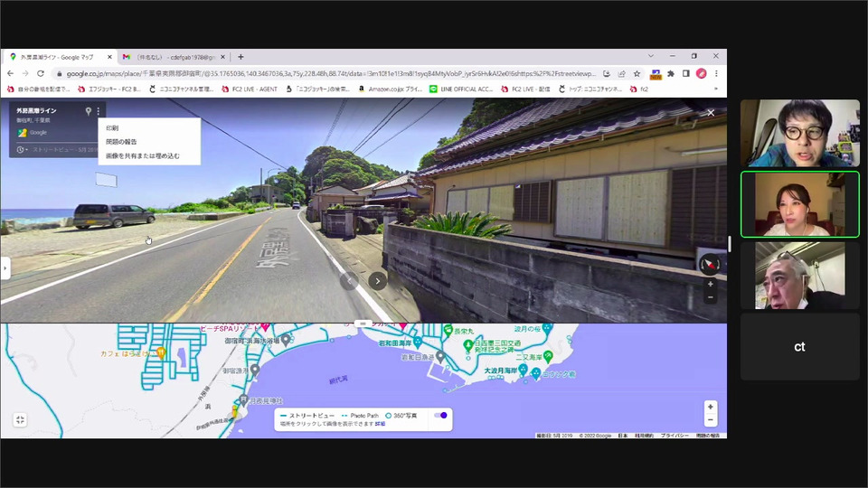Open the Amazon.co.jp bookmark
This screenshot has height=488, width=868.
[x=390, y=89]
